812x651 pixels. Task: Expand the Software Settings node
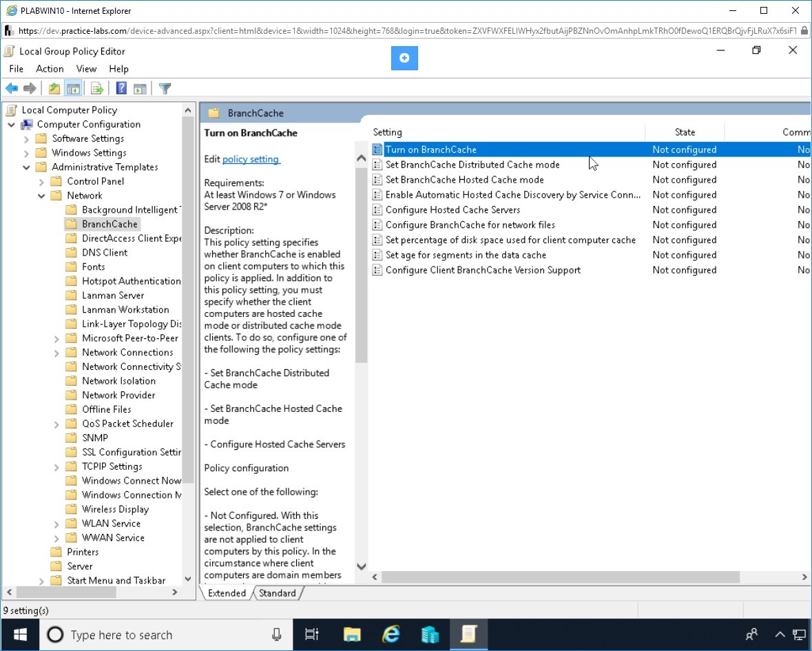(x=26, y=138)
